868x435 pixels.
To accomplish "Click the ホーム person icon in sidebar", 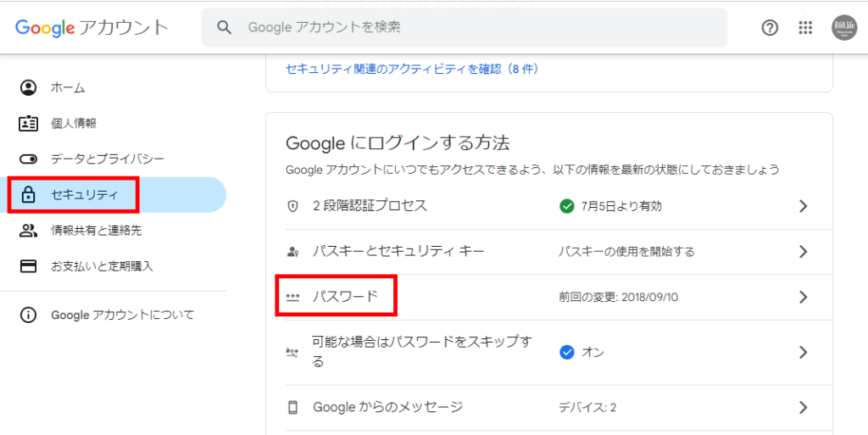I will point(29,87).
